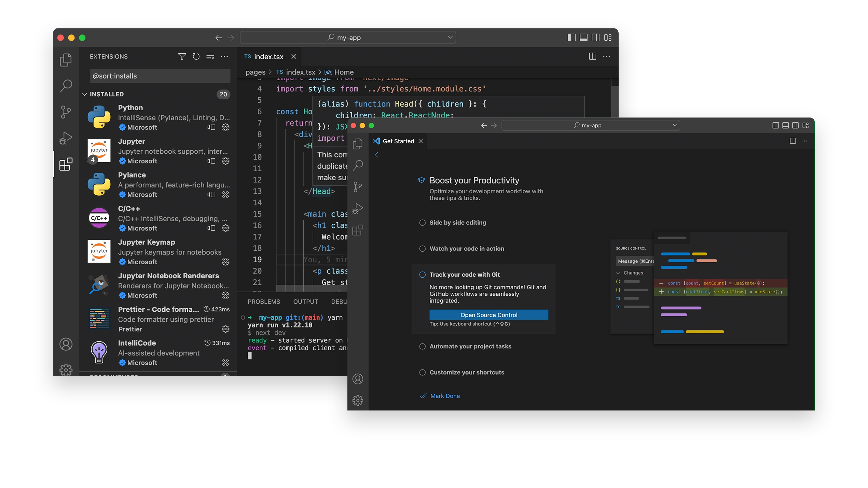
Task: Click the Prettier extension settings gear
Action: (225, 329)
